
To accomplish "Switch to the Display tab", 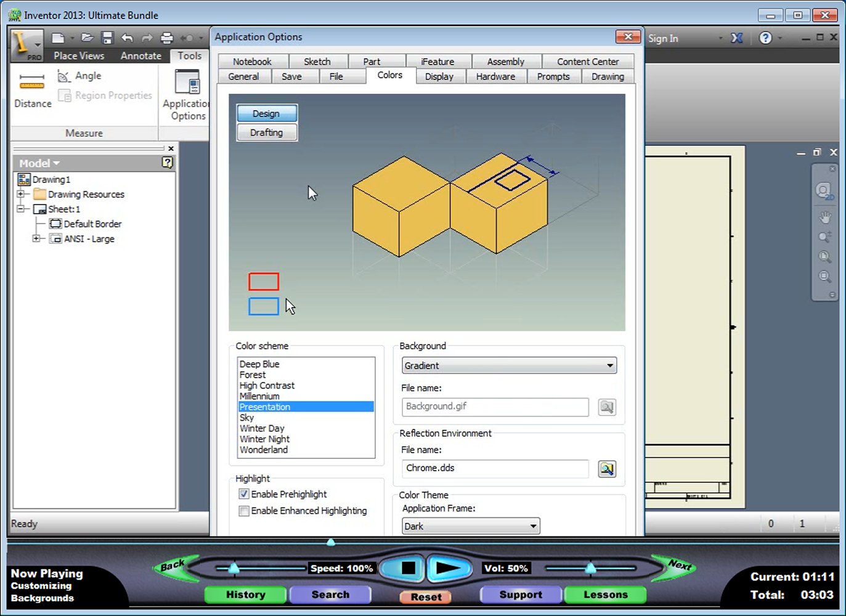I will tap(439, 76).
